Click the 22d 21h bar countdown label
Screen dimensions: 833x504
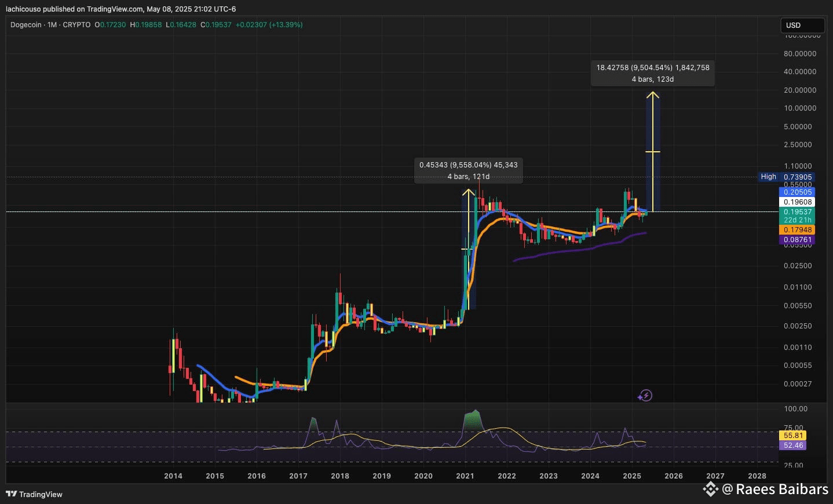798,220
